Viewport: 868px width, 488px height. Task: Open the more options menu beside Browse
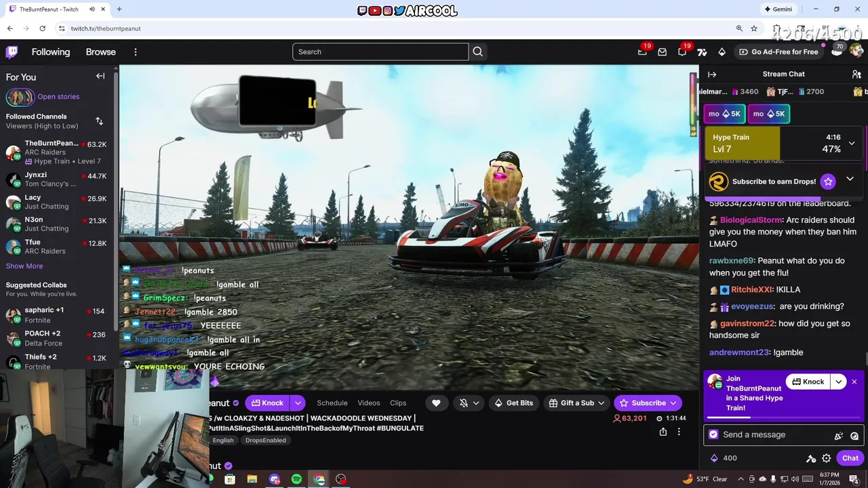135,52
